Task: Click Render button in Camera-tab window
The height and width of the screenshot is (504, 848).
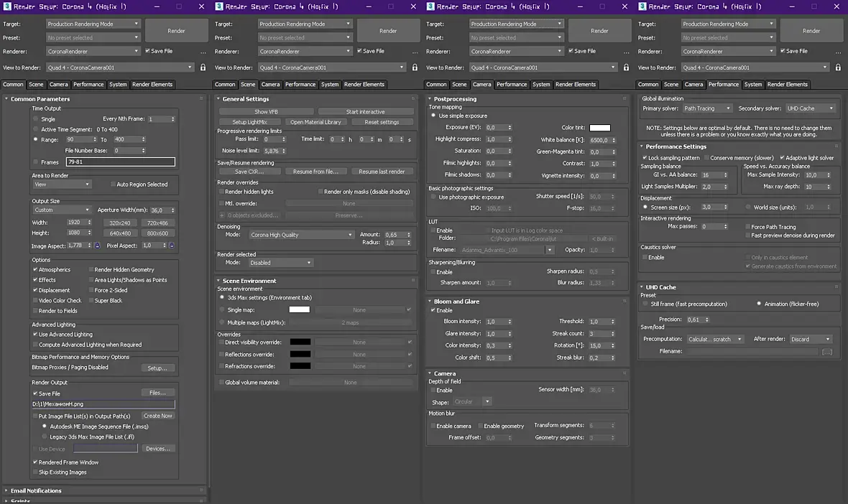Action: tap(599, 31)
